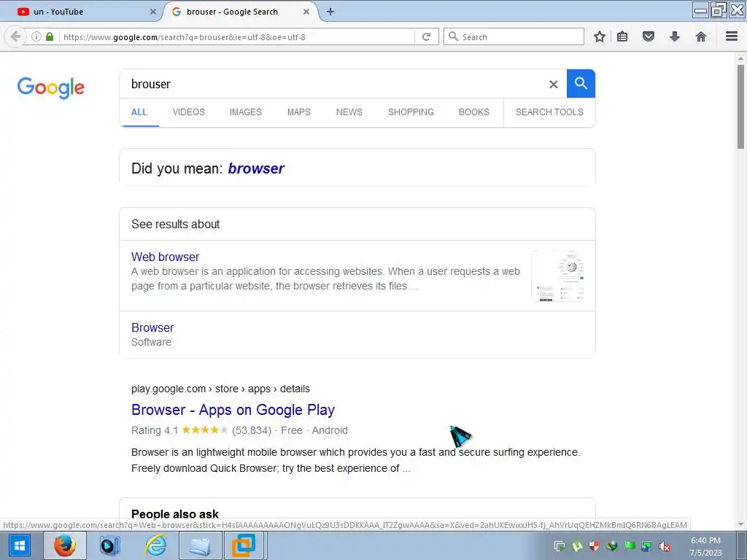Select the ALL search results tab

click(139, 112)
